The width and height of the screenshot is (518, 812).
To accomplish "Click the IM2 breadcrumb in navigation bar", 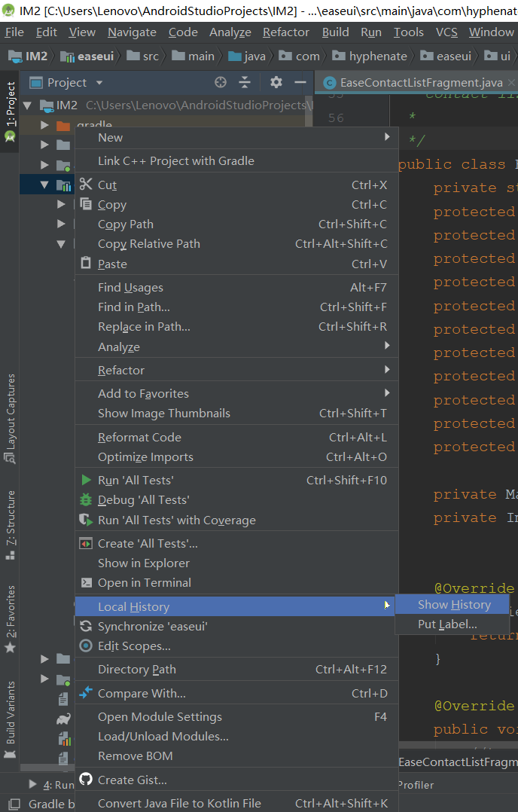I will [x=29, y=56].
